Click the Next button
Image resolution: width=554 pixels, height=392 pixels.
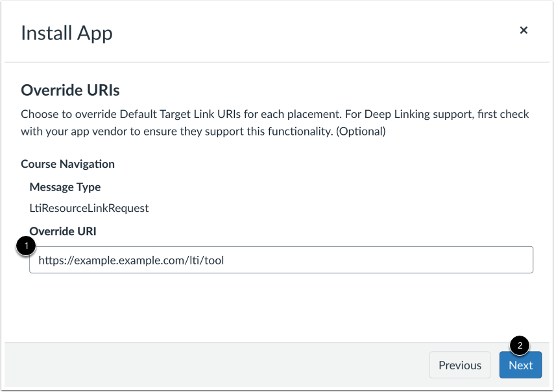(520, 365)
